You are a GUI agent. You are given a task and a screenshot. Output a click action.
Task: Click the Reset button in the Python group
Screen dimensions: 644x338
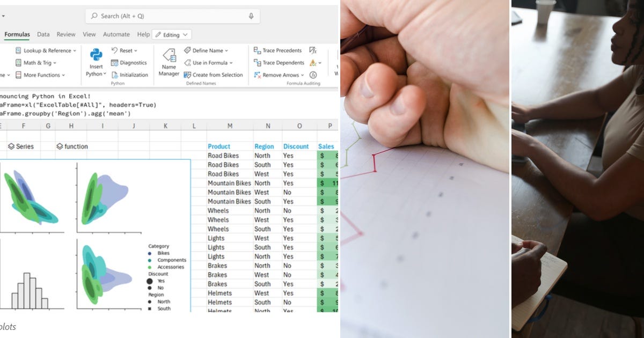pos(125,50)
